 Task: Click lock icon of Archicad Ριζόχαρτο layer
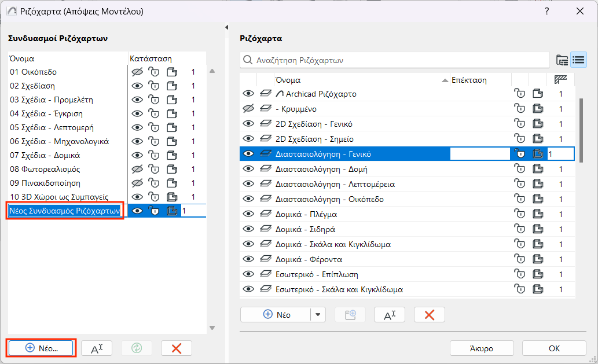(x=519, y=94)
